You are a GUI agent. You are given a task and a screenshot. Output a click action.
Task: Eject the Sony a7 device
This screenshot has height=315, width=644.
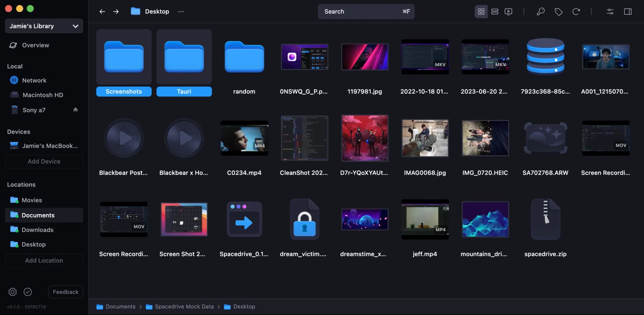(76, 109)
